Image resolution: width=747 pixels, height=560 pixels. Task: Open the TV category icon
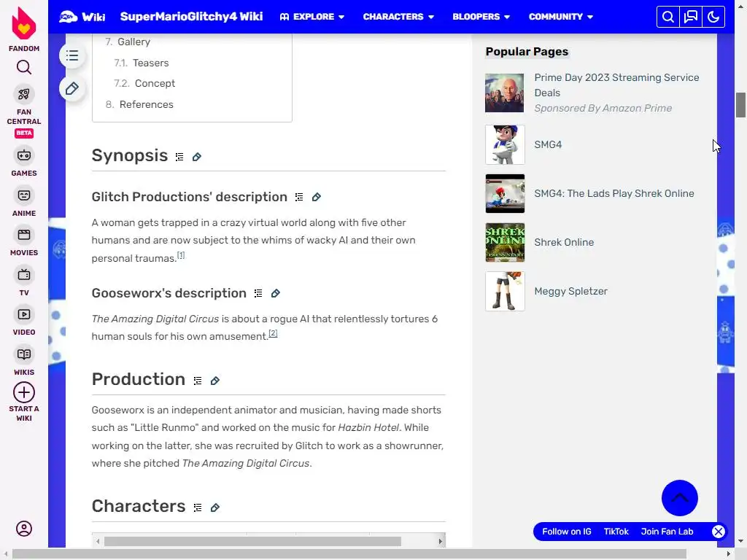point(24,275)
